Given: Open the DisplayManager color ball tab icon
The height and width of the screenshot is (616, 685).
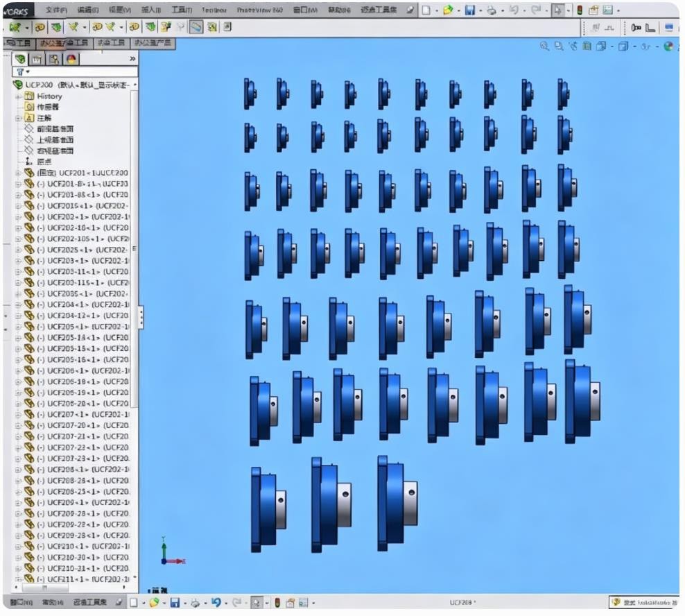Looking at the screenshot, I should pyautogui.click(x=71, y=59).
